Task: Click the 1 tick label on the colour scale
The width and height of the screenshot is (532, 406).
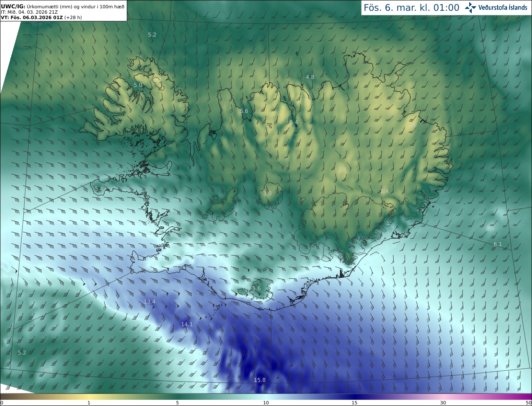Action: tap(89, 403)
